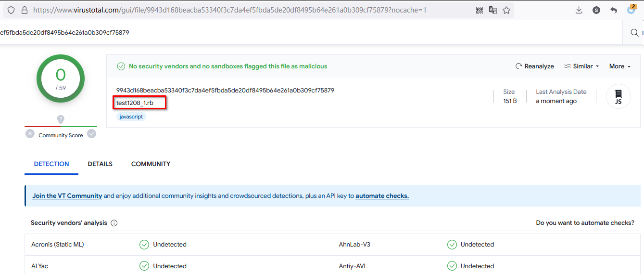
Task: Follow the 'Join the VT Community' link
Action: (x=67, y=196)
